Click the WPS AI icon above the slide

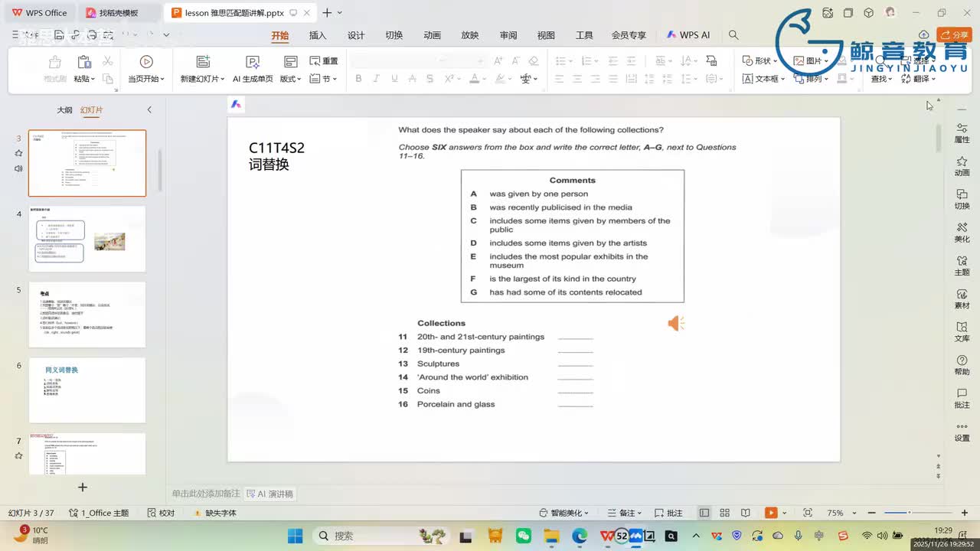[236, 105]
